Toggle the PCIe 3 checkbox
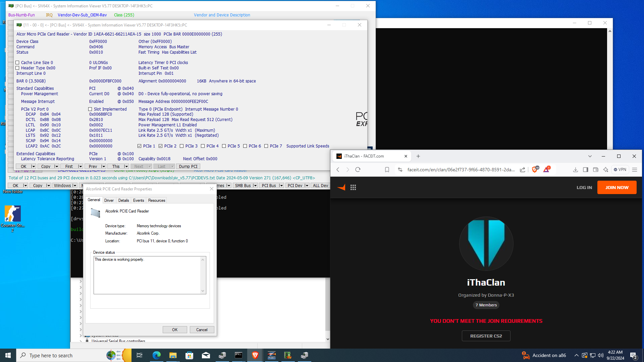This screenshot has width=644, height=362. coord(182,146)
